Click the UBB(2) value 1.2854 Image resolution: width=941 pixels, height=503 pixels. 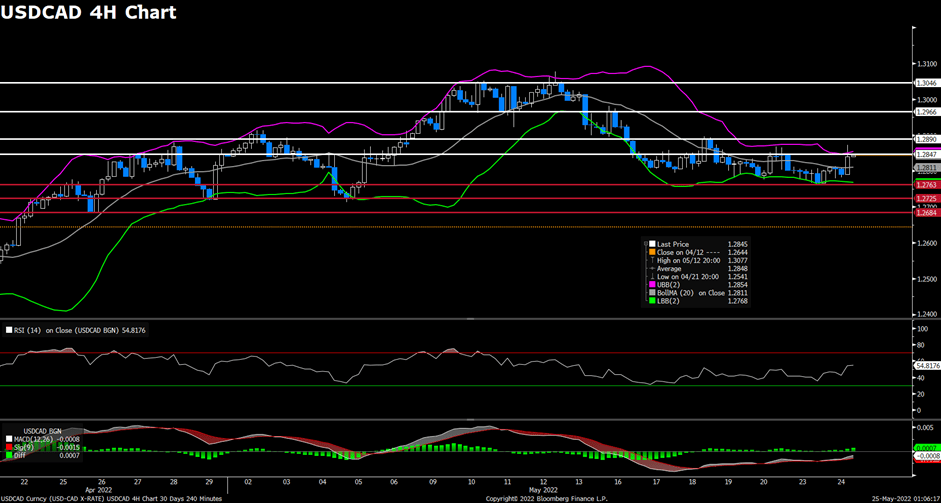point(738,285)
